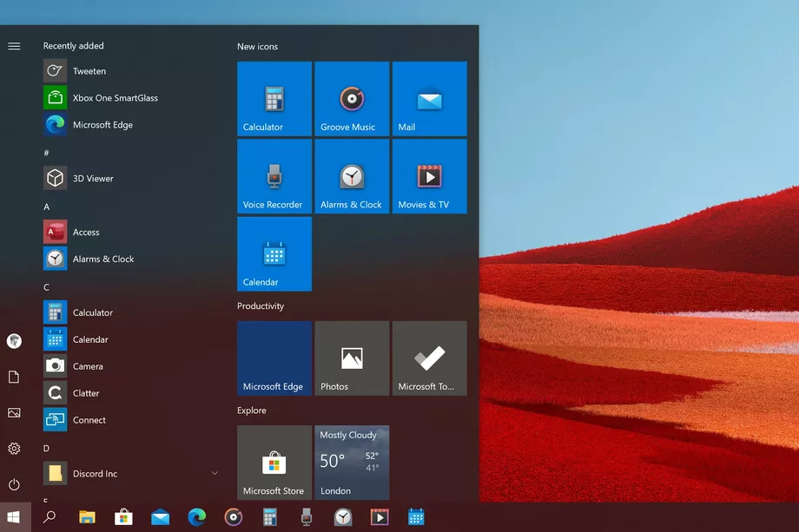Open the Pictures shortcut in the sidebar
The image size is (799, 532).
[14, 413]
